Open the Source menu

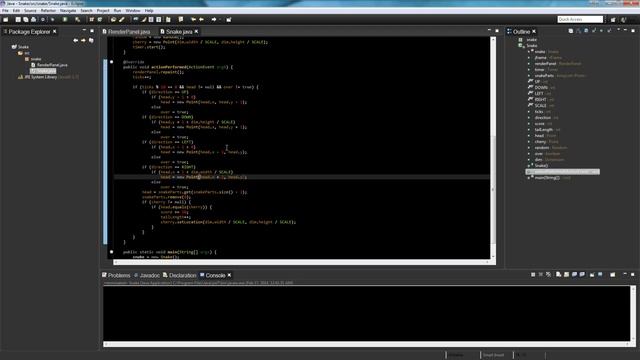click(x=30, y=11)
